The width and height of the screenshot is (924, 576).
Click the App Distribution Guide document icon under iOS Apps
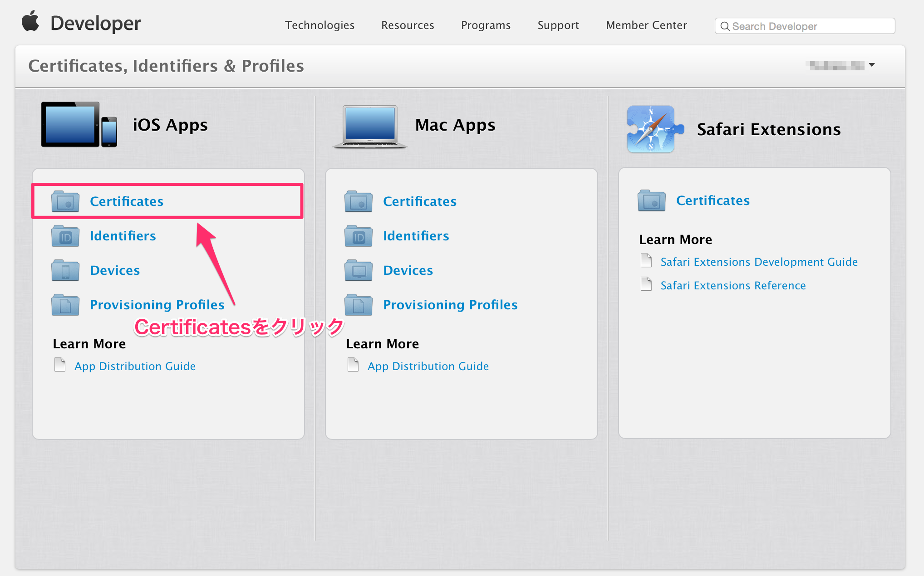(59, 365)
